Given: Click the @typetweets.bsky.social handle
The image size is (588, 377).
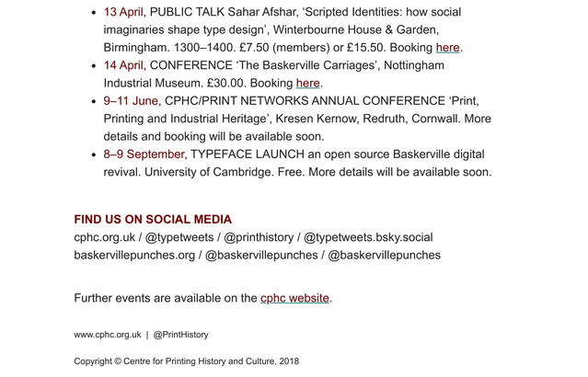Looking at the screenshot, I should pos(368,237).
